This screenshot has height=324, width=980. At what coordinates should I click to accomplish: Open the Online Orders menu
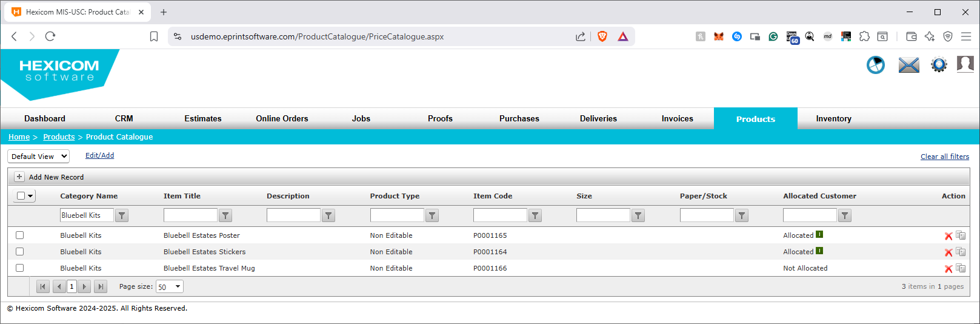(x=282, y=119)
